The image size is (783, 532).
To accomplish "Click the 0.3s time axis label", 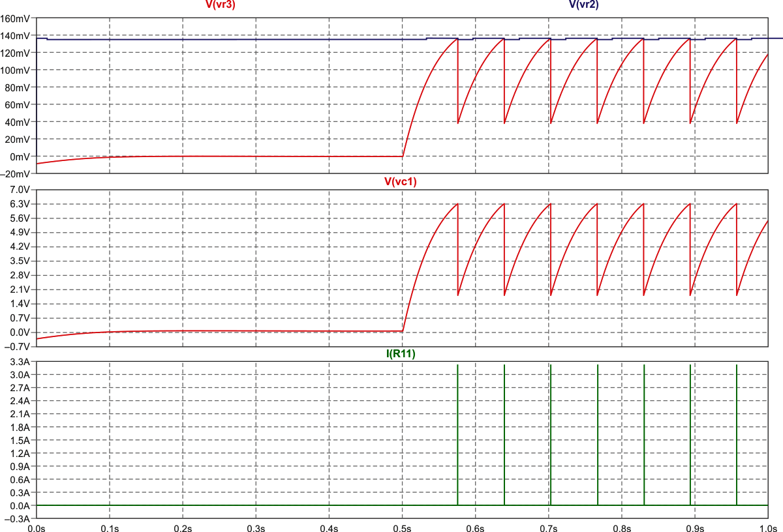I will tap(256, 527).
